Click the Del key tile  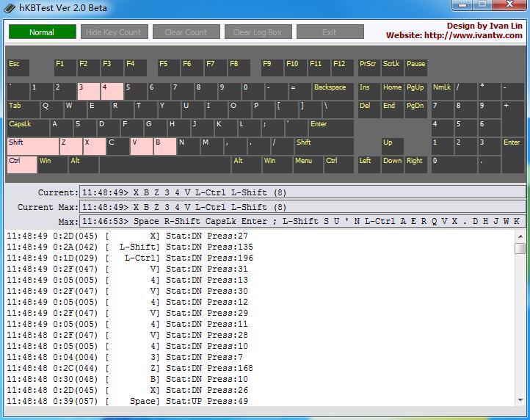369,109
